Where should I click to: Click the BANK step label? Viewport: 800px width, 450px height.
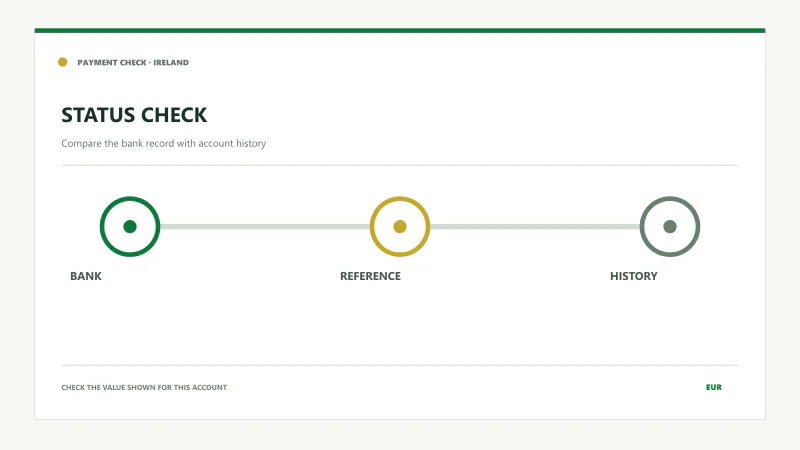click(x=86, y=276)
